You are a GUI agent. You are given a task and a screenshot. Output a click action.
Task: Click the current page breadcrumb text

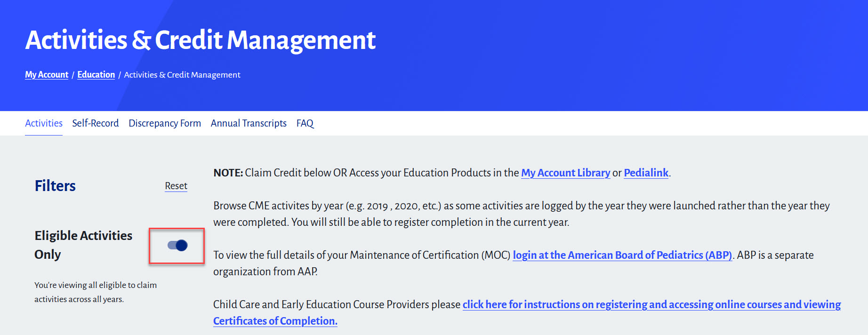(x=182, y=75)
